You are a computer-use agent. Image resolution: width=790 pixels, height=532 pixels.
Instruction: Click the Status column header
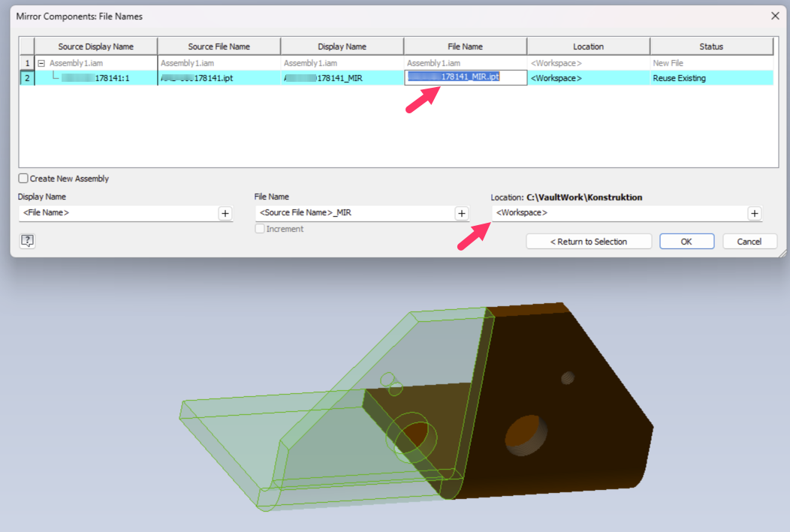[711, 47]
